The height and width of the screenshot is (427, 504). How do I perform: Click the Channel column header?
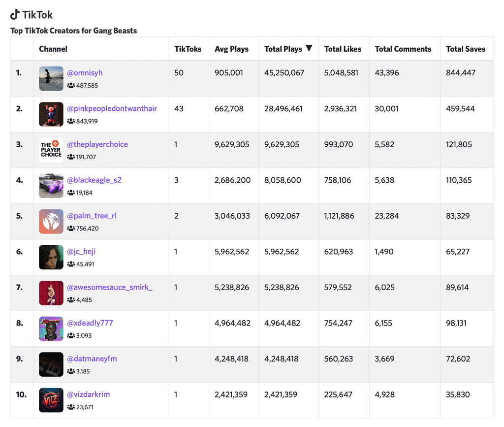[53, 49]
